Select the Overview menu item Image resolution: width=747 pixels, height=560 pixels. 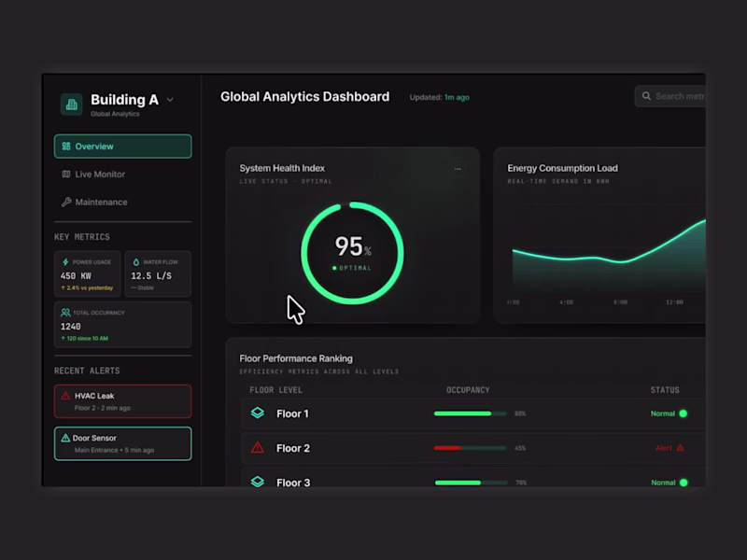pyautogui.click(x=123, y=147)
